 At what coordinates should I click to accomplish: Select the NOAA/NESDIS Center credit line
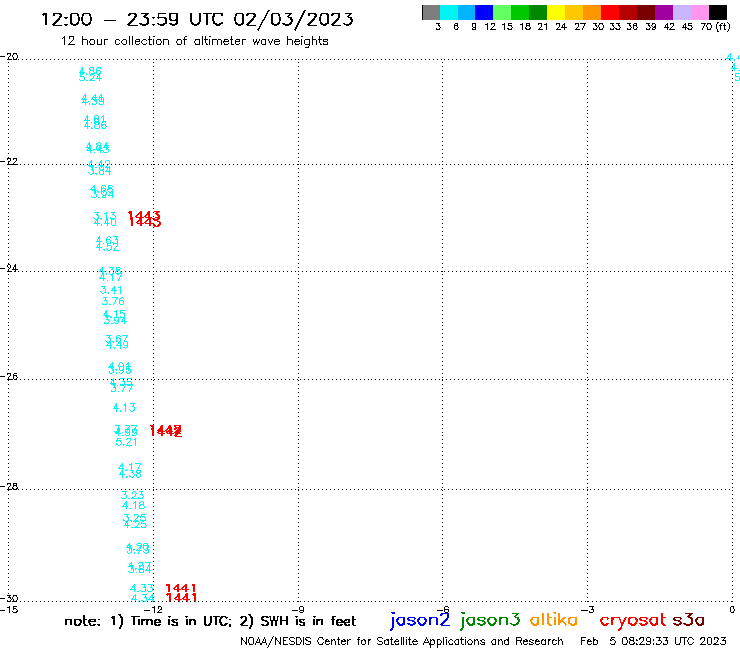pos(402,642)
